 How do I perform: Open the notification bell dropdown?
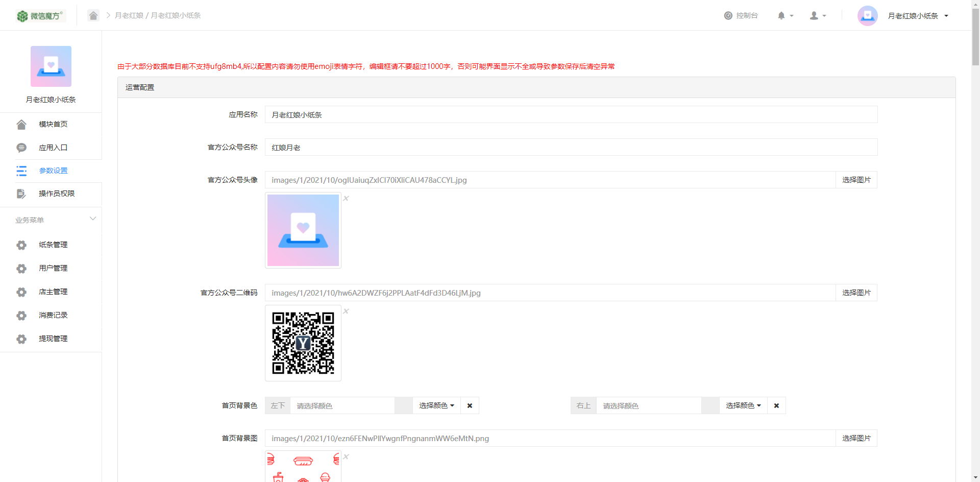785,16
